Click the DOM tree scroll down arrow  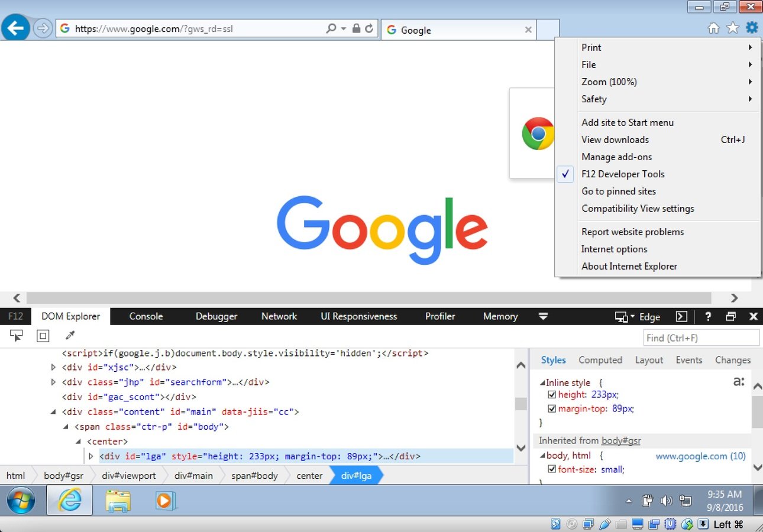coord(521,448)
